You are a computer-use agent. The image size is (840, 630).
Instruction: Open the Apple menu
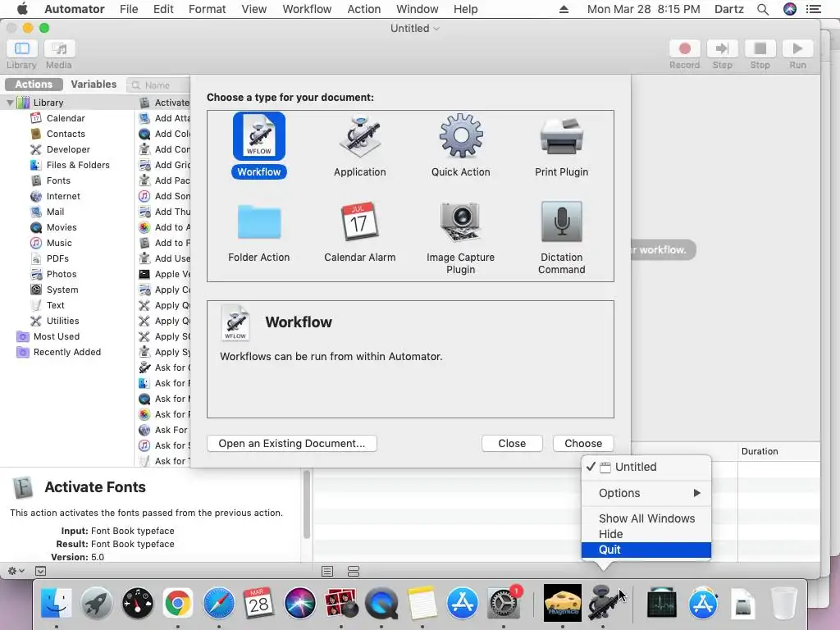[22, 9]
